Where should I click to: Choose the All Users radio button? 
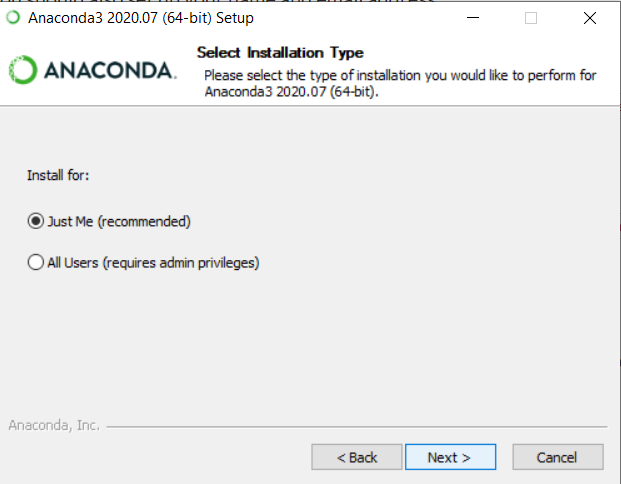36,263
